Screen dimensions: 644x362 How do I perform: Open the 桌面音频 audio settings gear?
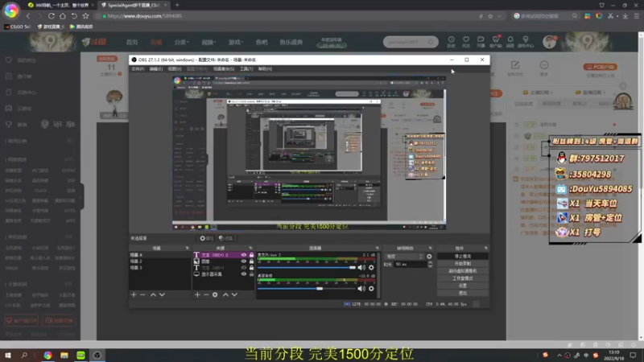tap(371, 289)
